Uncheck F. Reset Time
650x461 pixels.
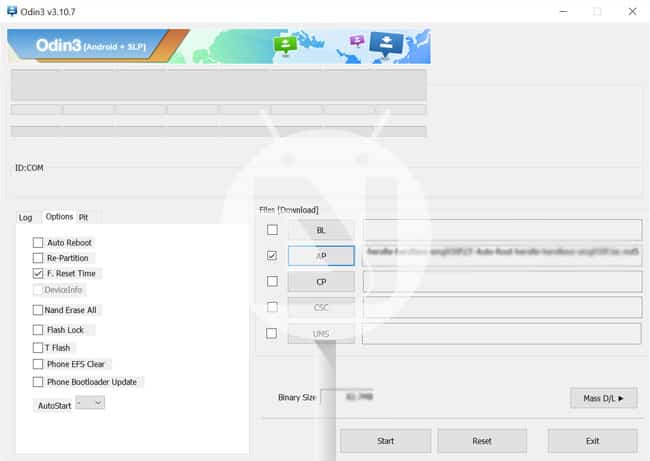click(38, 273)
